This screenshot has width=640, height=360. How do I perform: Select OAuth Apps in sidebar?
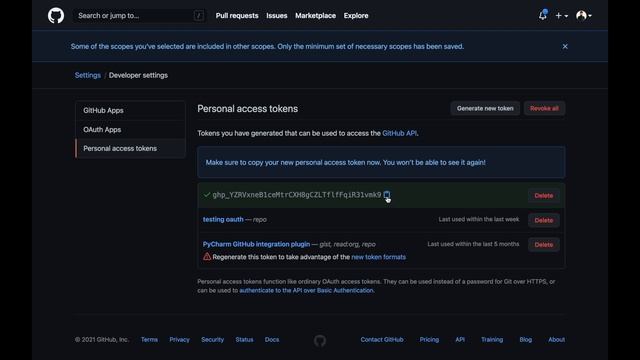tap(130, 129)
